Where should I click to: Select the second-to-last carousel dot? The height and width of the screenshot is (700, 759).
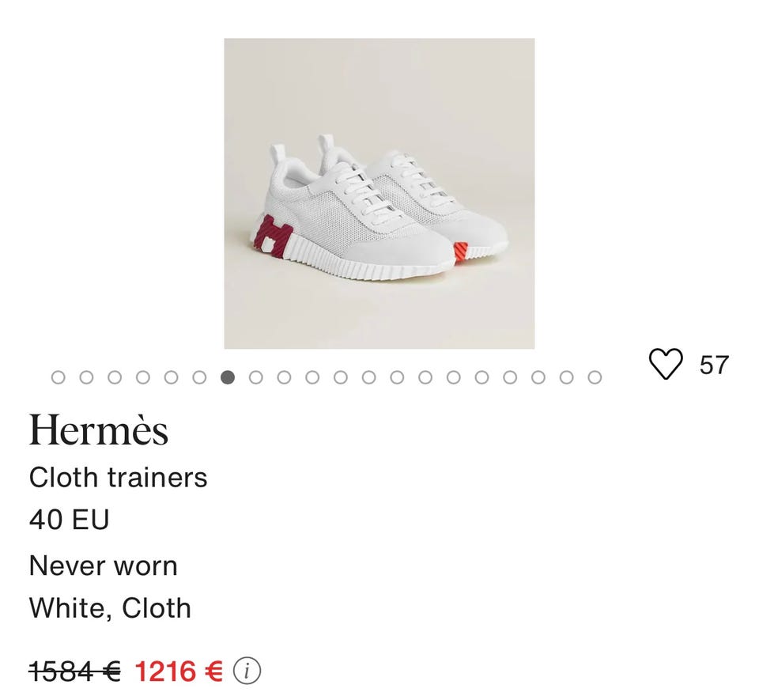tap(566, 377)
